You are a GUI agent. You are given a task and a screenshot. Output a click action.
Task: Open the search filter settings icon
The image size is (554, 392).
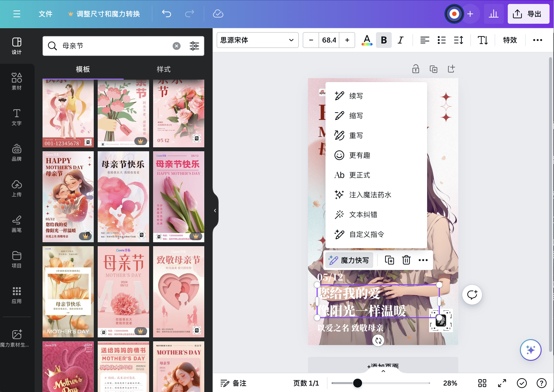(194, 46)
